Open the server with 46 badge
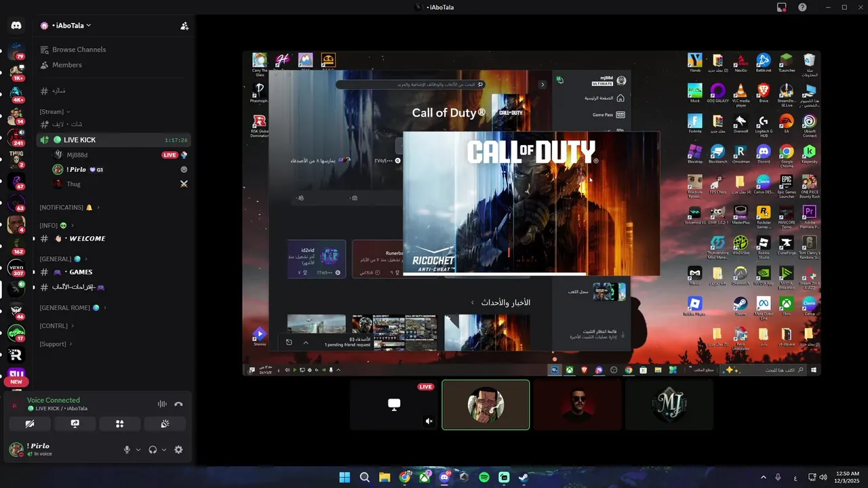Image resolution: width=868 pixels, height=488 pixels. click(16, 311)
